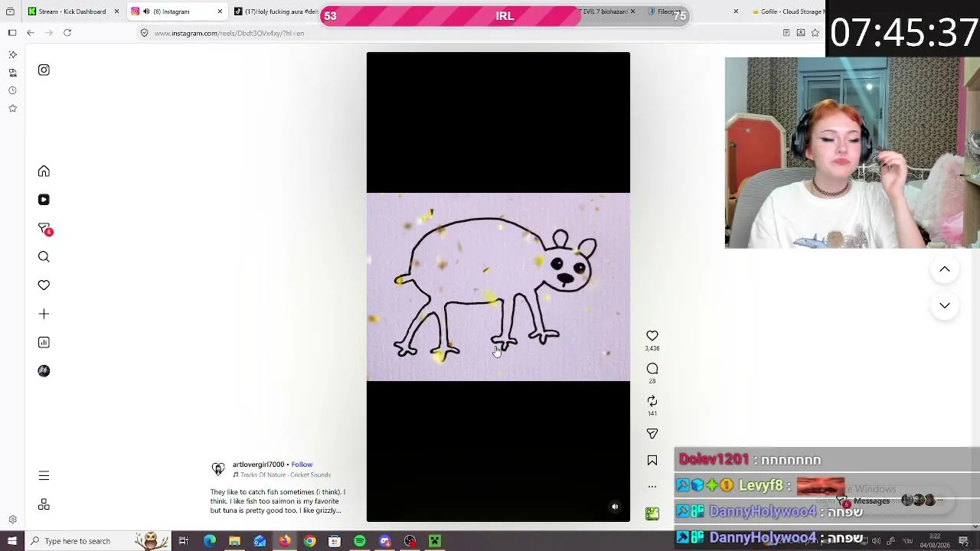Close the 'Stream - Kick Dashboard' tab
Image resolution: width=980 pixels, height=551 pixels.
(116, 11)
